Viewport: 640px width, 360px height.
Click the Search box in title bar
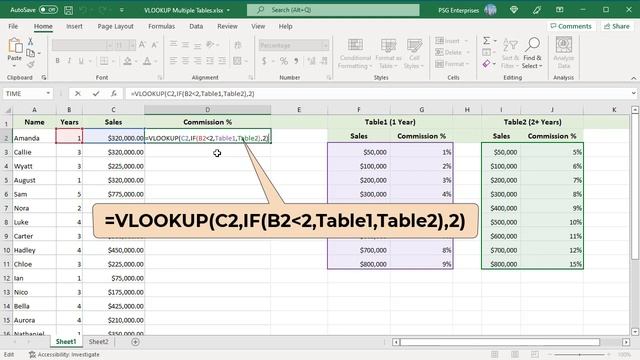tap(333, 10)
